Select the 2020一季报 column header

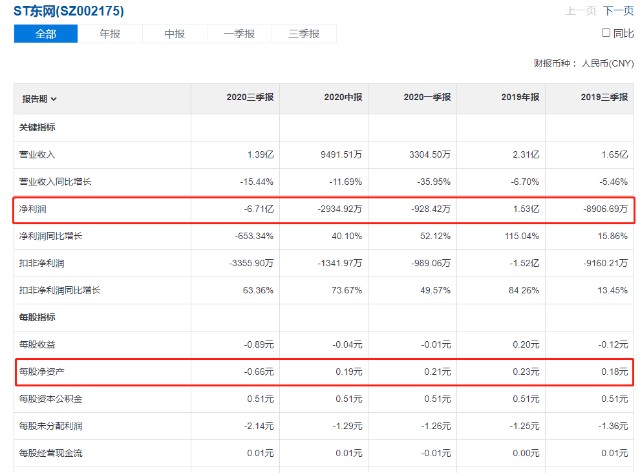pyautogui.click(x=427, y=97)
